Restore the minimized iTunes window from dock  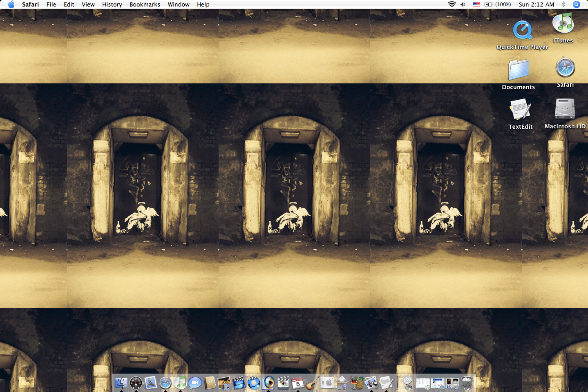[423, 383]
